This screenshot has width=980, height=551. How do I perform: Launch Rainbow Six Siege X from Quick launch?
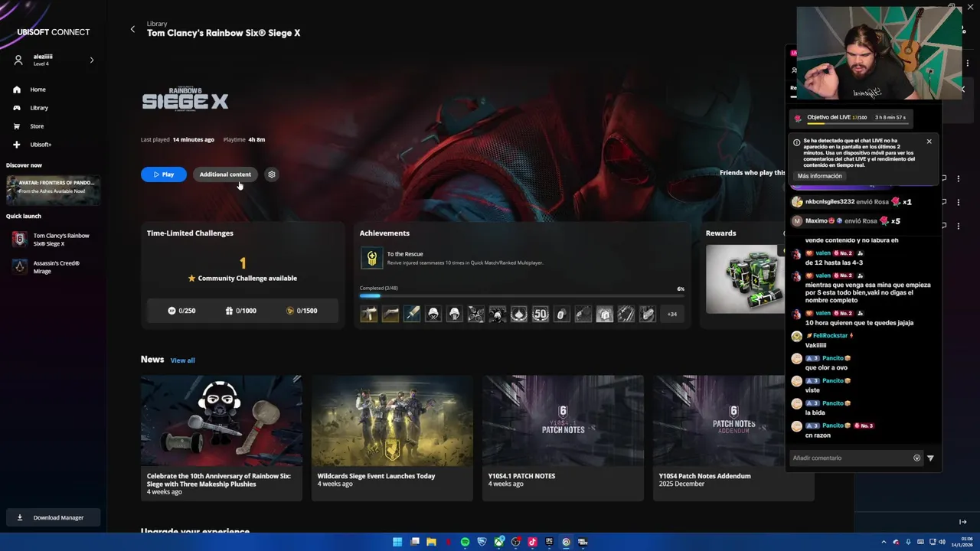click(53, 240)
